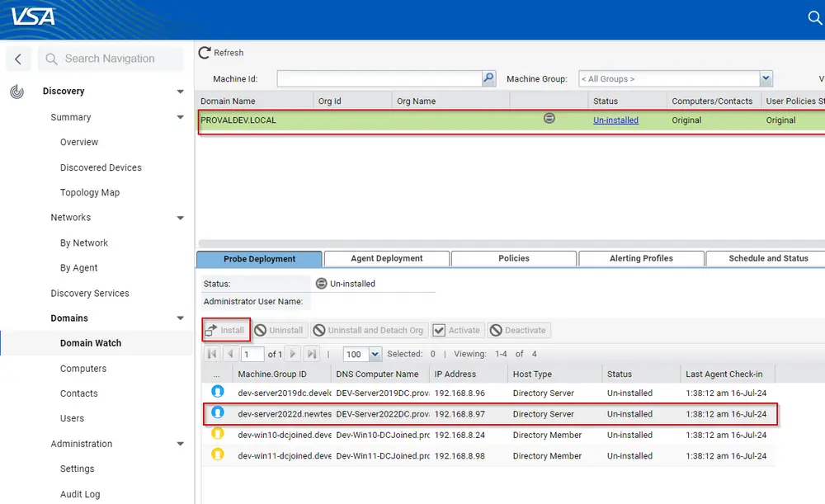
Task: Click Uninstall and Detach Org button
Action: 369,330
